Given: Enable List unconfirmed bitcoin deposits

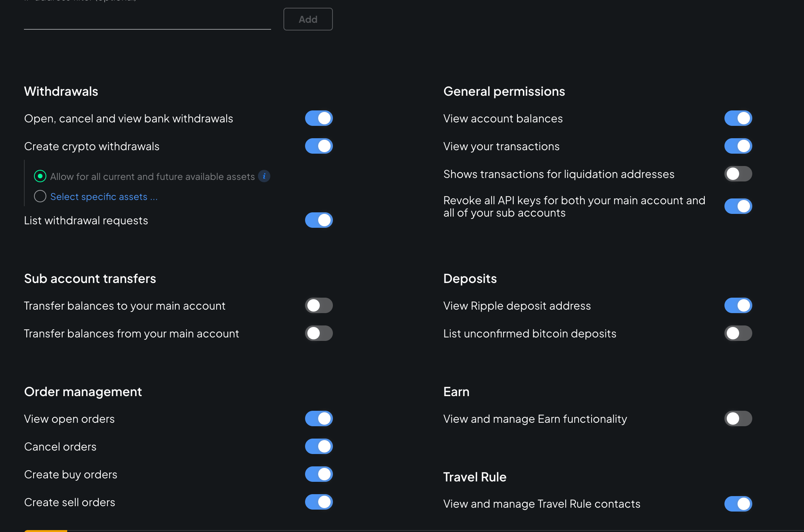Looking at the screenshot, I should click(738, 333).
